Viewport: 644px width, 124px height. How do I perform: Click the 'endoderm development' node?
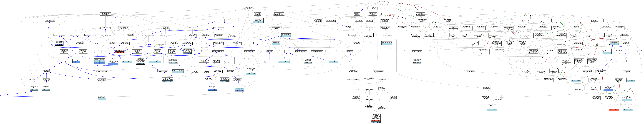tap(59, 35)
